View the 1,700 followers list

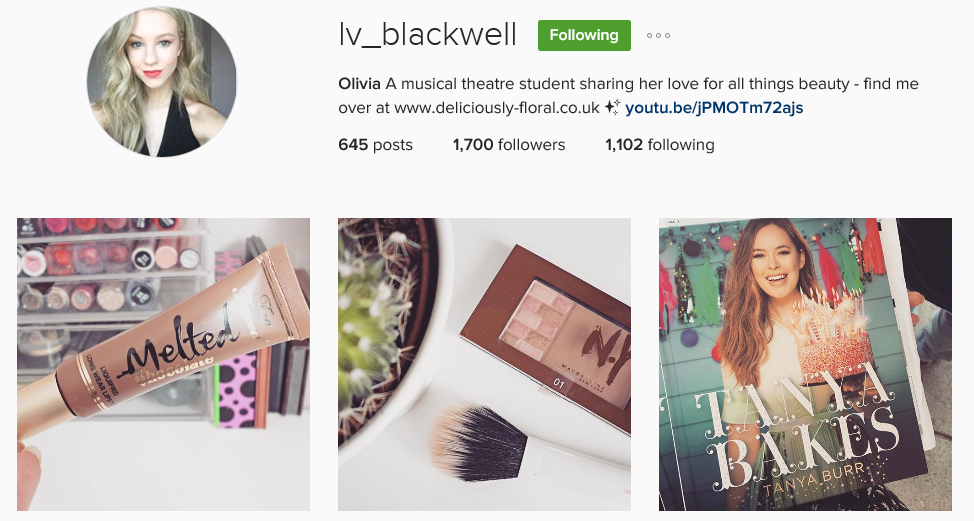(509, 145)
